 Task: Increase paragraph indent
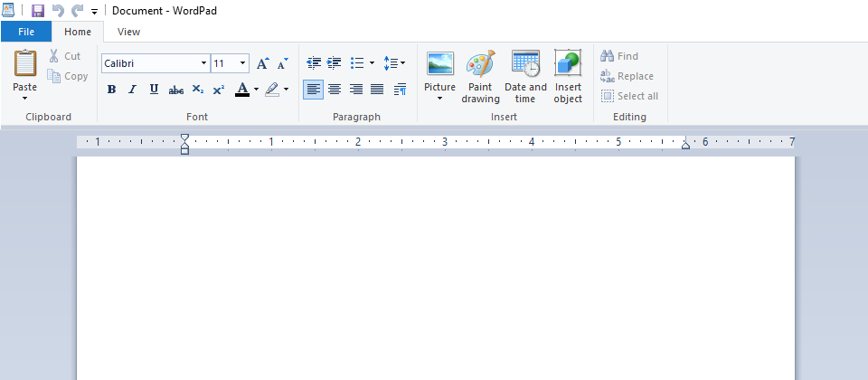point(335,63)
